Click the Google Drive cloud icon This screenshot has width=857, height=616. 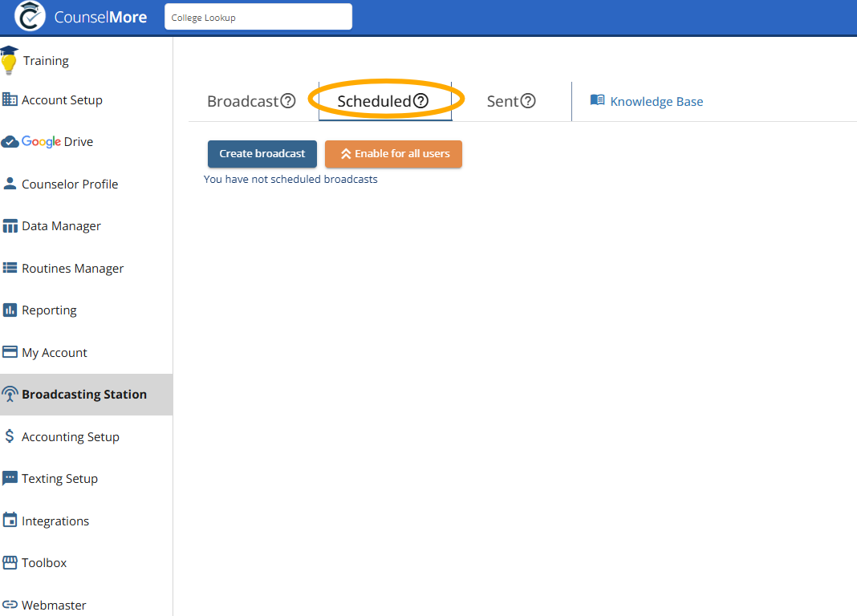click(10, 142)
